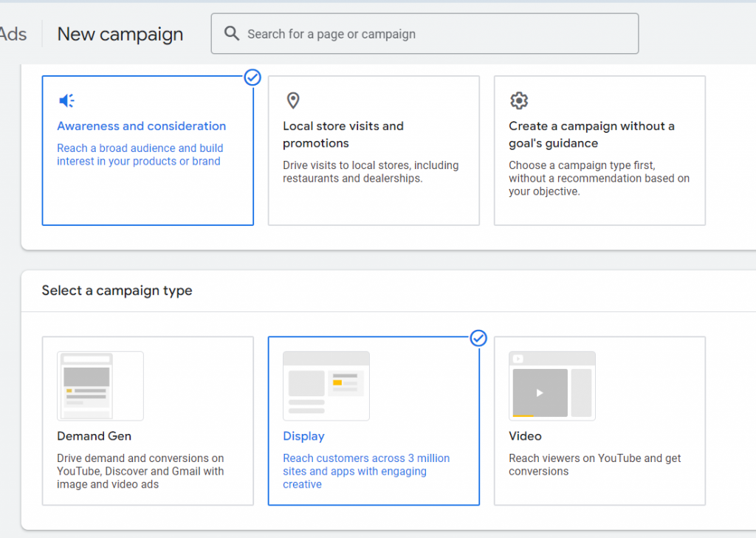The height and width of the screenshot is (538, 756).
Task: Click the Display title text
Action: pos(303,436)
